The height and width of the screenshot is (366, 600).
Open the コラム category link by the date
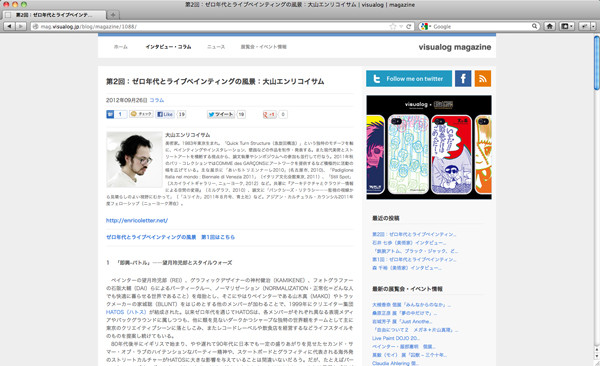pyautogui.click(x=157, y=100)
